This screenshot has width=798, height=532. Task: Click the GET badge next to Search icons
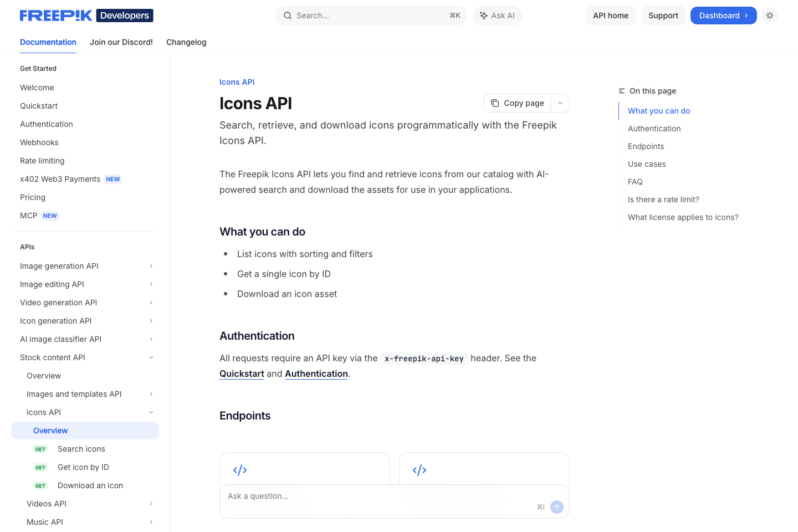coord(40,449)
